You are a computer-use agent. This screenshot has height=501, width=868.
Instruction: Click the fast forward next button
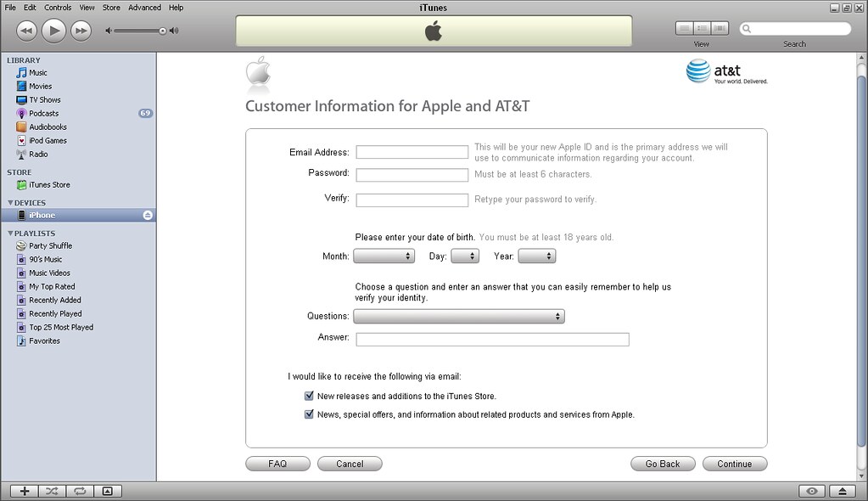coord(81,31)
